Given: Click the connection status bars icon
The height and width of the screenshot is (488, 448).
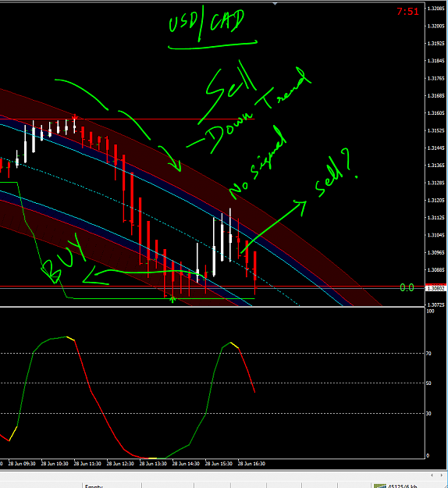Looking at the screenshot, I should tap(379, 486).
